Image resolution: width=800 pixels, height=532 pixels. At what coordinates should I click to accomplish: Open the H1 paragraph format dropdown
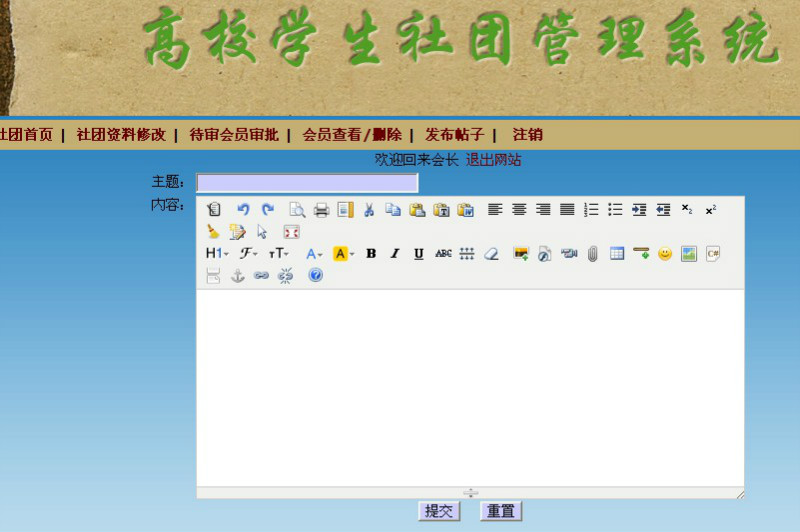[x=217, y=254]
